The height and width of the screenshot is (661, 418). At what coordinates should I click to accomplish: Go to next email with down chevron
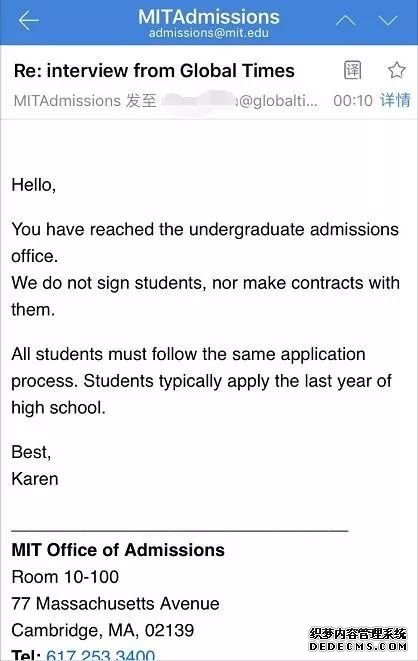tap(388, 20)
